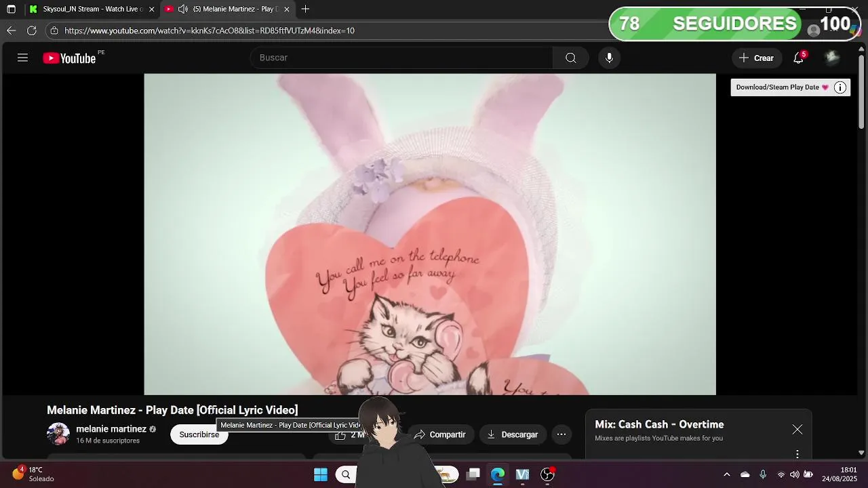Open the Windows Start menu

321,474
